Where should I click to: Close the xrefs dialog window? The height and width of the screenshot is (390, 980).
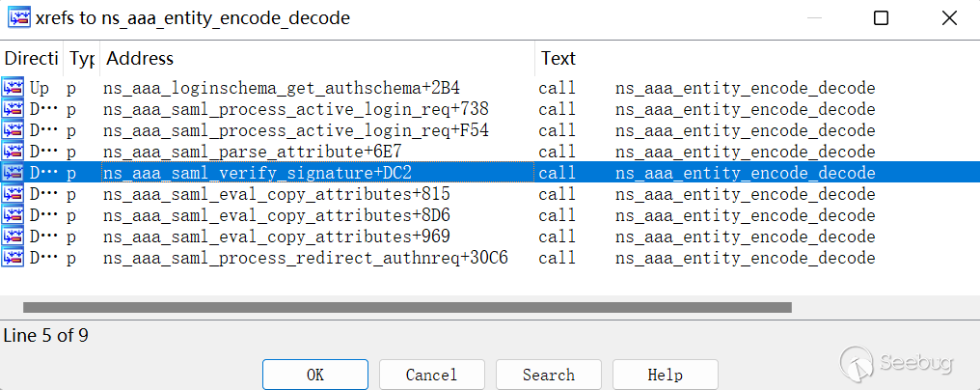pyautogui.click(x=949, y=18)
